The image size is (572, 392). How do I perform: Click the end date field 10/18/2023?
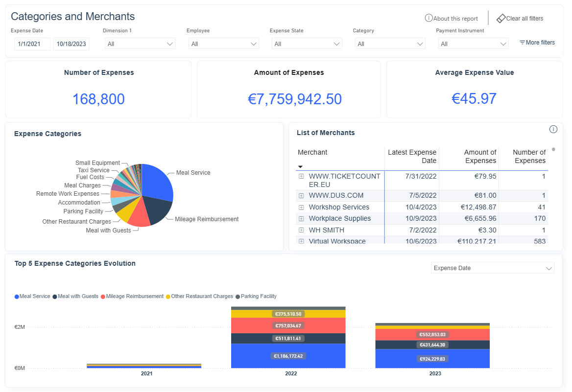71,44
